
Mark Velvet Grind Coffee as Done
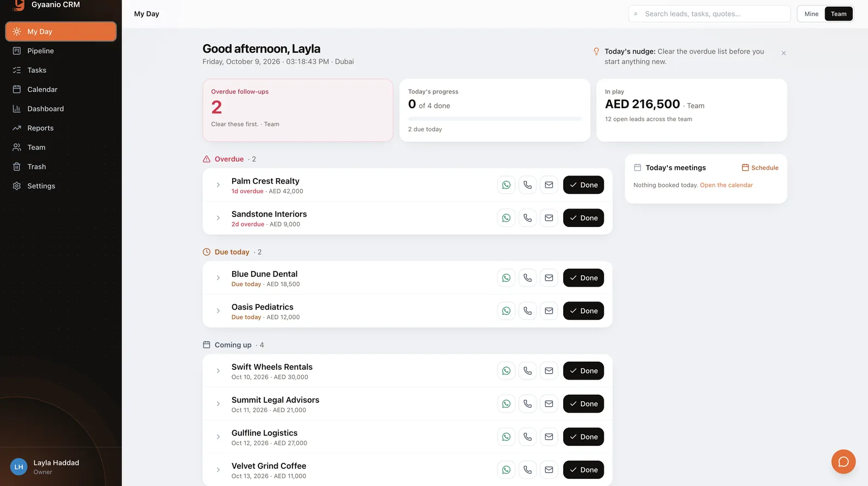(x=583, y=470)
